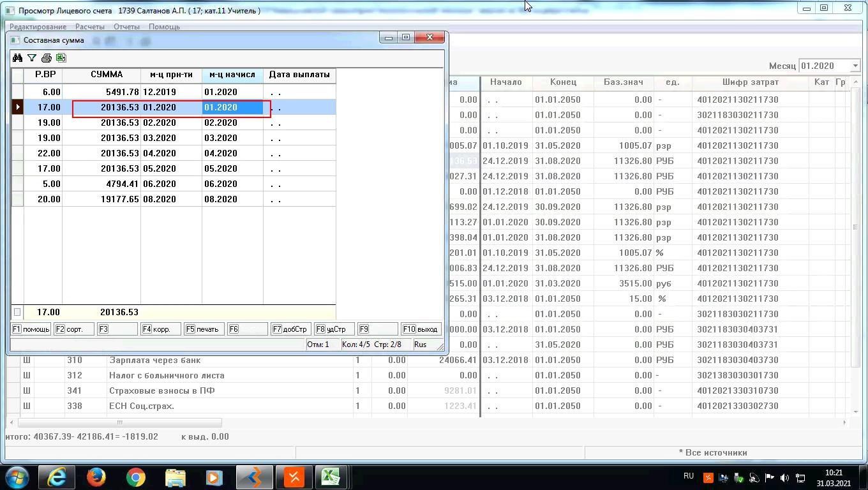Select the cell with sum 4794.41
The image size is (868, 490).
tap(101, 184)
